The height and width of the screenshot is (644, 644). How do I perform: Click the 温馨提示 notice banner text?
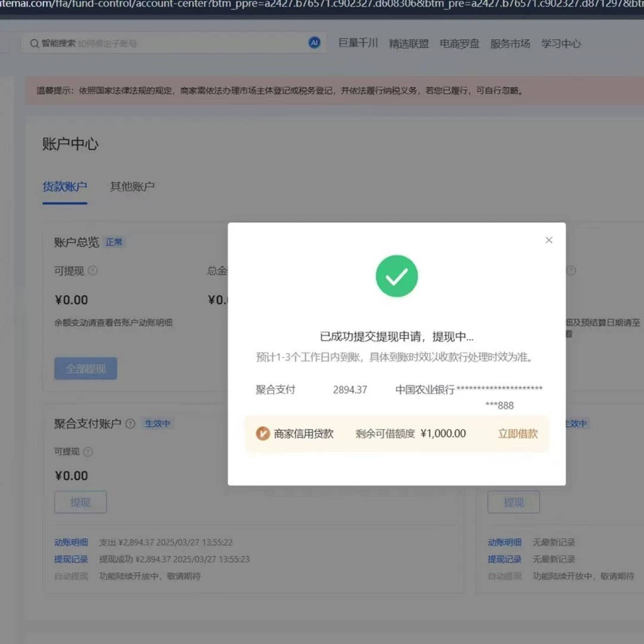(x=280, y=91)
